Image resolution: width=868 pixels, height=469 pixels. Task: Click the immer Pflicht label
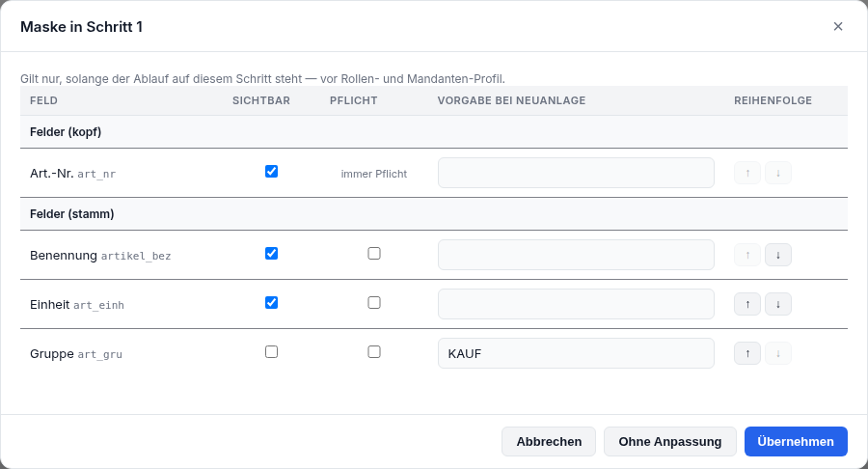373,174
